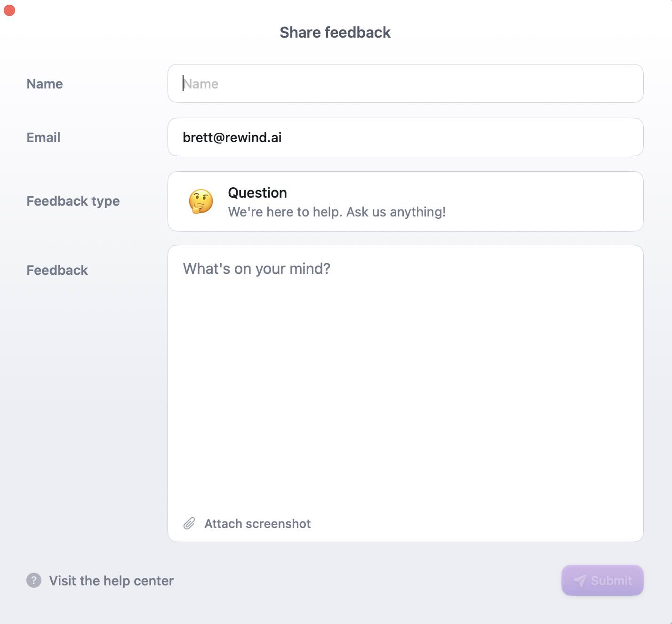Click the Share feedback heading
The image size is (672, 624).
click(x=335, y=32)
